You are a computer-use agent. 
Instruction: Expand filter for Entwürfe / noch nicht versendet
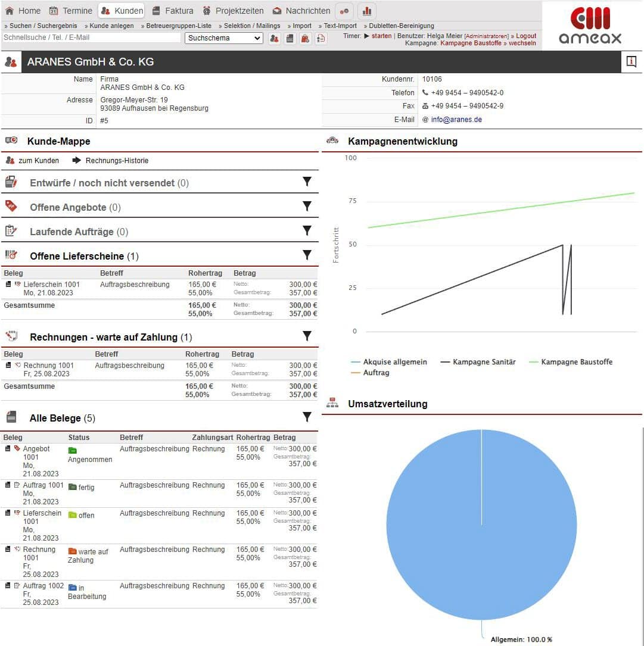coord(307,182)
